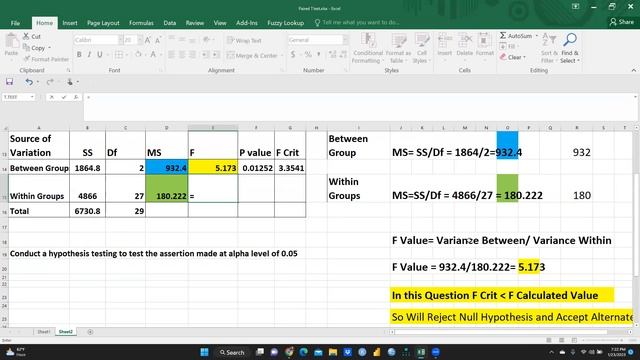Viewport: 640px width, 360px height.
Task: Click Merge & Center
Action: pos(252,55)
